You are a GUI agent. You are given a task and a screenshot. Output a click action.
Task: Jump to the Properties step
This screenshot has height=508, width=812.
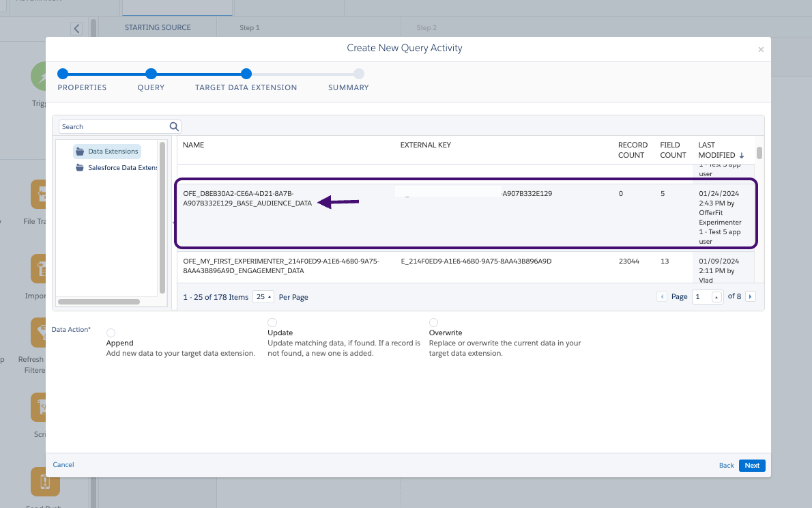pyautogui.click(x=63, y=74)
